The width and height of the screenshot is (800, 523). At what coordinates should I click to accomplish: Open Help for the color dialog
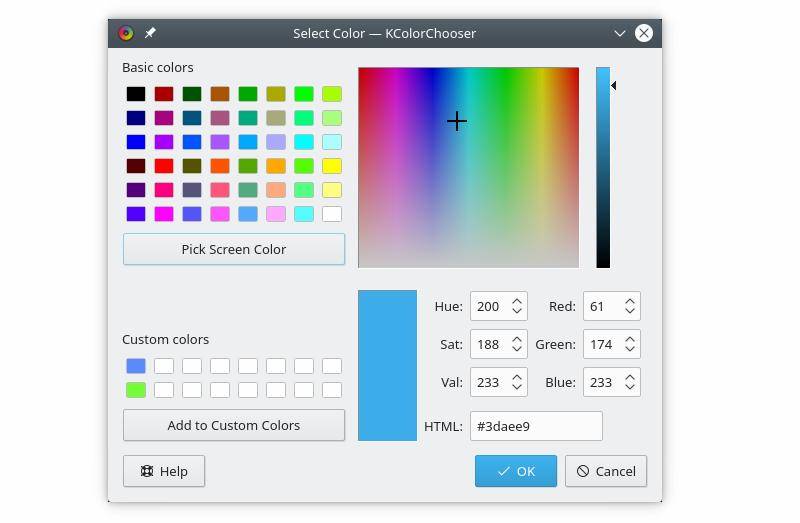164,471
